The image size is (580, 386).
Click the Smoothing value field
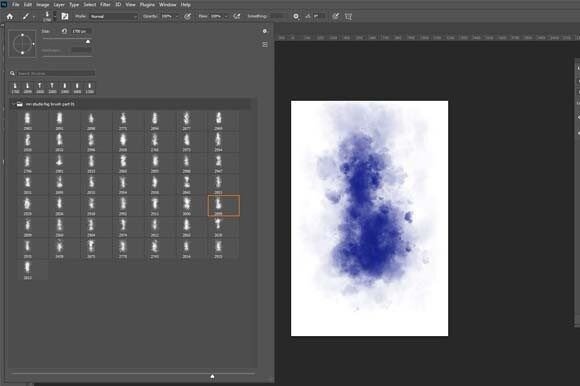(278, 16)
